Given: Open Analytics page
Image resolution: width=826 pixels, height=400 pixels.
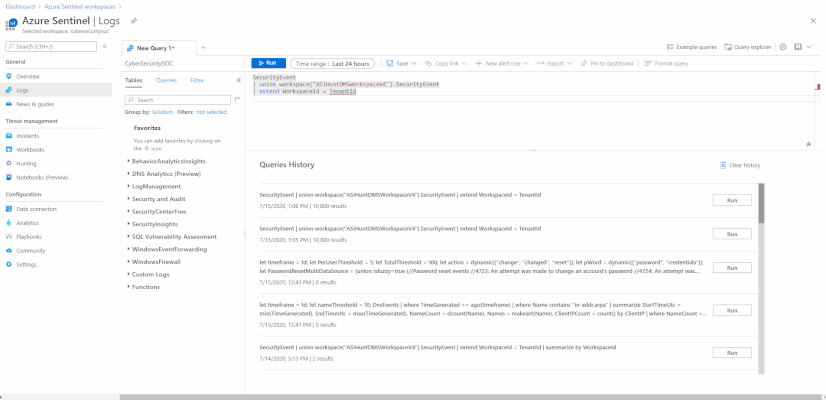Looking at the screenshot, I should click(27, 223).
